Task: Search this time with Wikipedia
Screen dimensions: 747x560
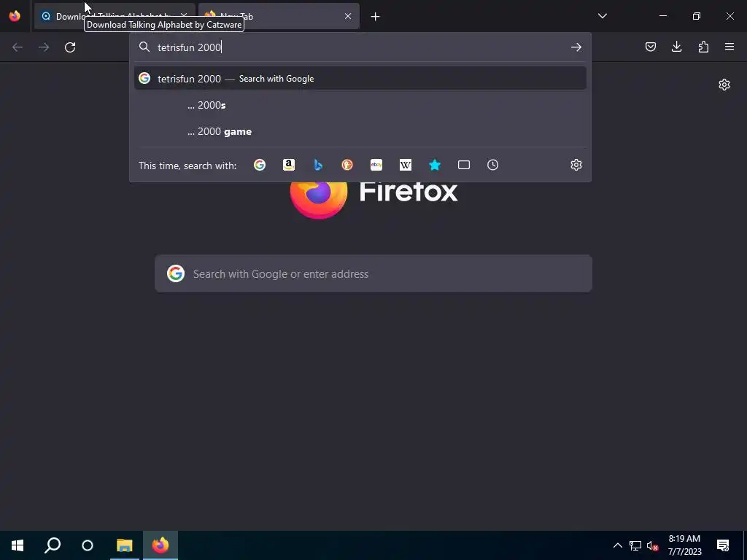Action: 406,165
